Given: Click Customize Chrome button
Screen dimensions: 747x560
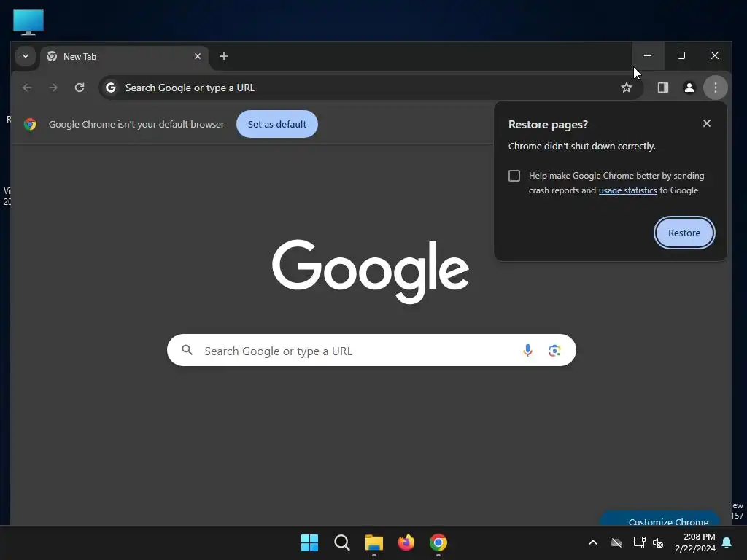Looking at the screenshot, I should pos(659,519).
